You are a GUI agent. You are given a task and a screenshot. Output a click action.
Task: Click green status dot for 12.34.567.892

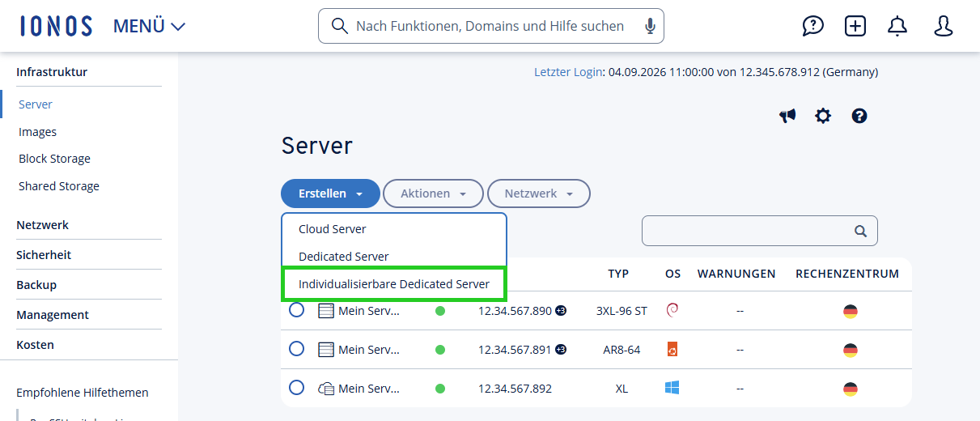[x=440, y=389]
